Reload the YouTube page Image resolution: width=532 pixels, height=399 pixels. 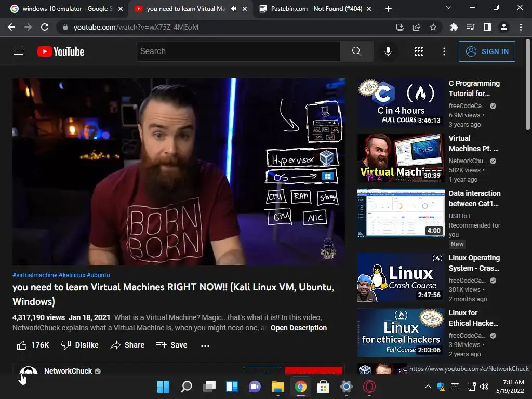coord(45,27)
